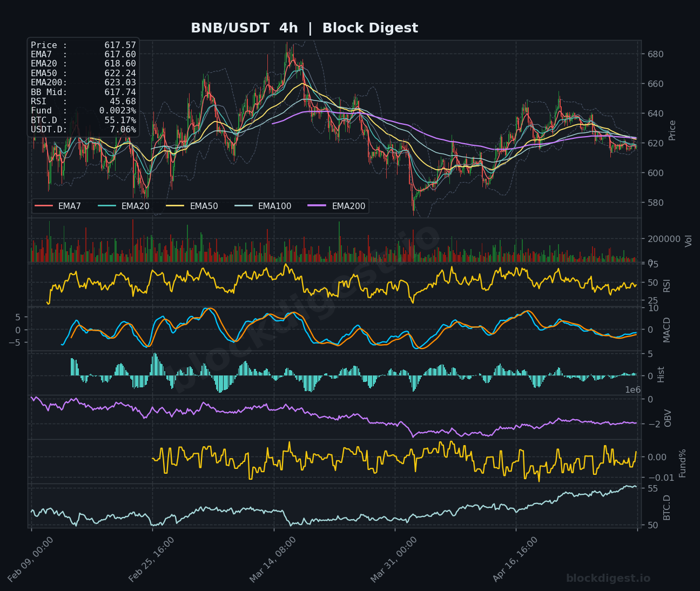Click the Feb 25, 16:00 date label
Image resolution: width=700 pixels, height=591 pixels.
pyautogui.click(x=151, y=560)
